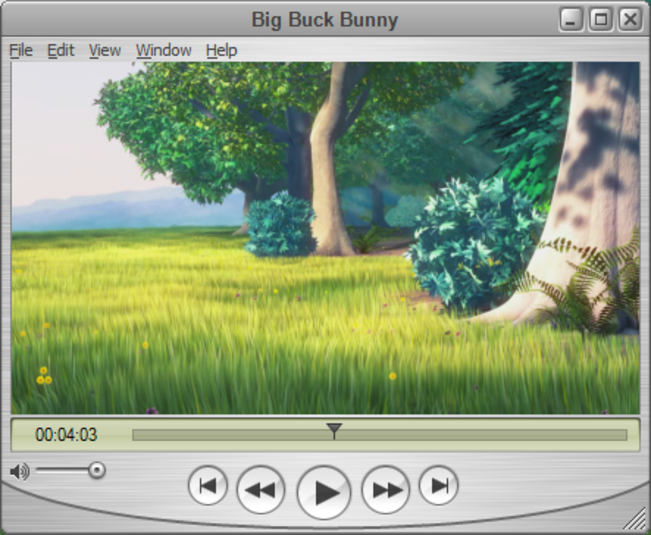Mute audio with the speaker icon

19,470
